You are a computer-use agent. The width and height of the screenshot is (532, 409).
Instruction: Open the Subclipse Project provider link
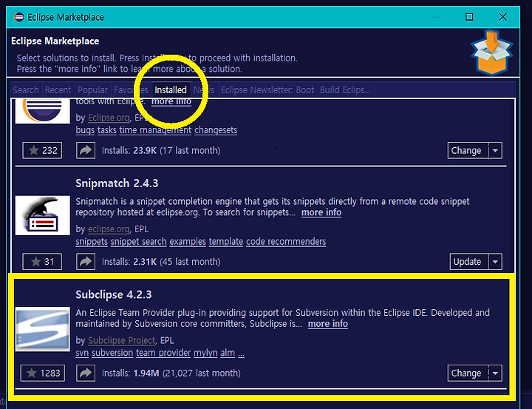pyautogui.click(x=121, y=340)
